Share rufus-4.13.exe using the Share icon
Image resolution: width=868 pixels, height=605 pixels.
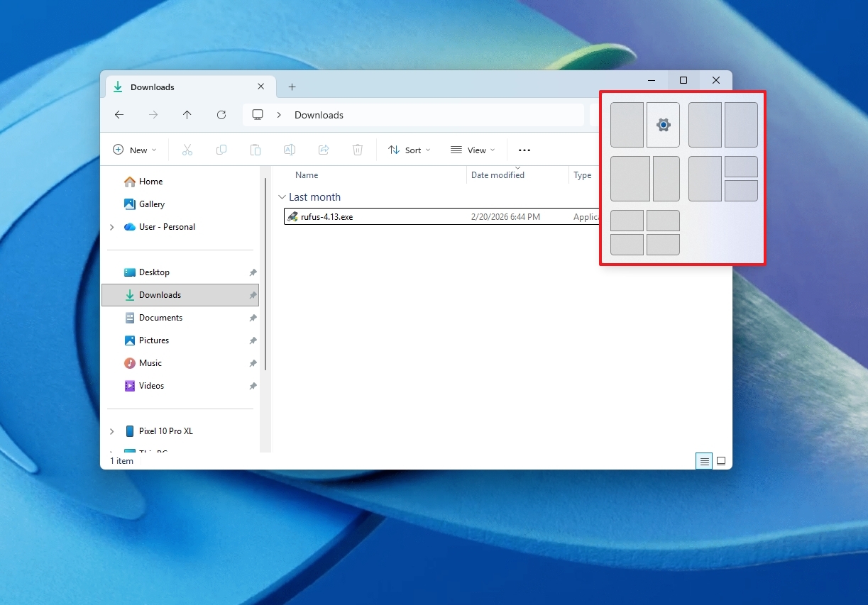click(x=323, y=150)
